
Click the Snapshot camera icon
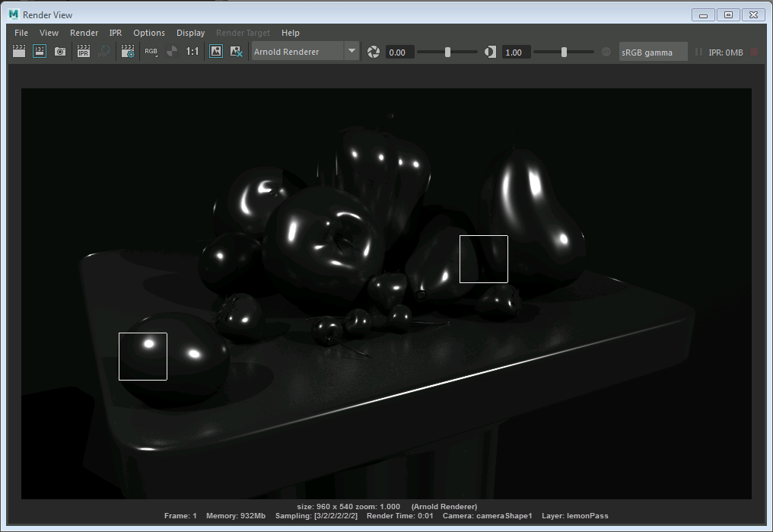pos(60,52)
